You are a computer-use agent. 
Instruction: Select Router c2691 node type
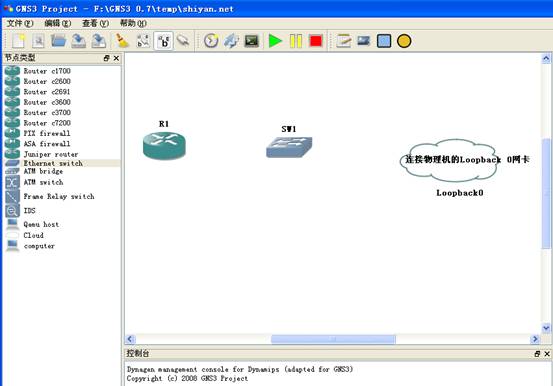(x=62, y=92)
